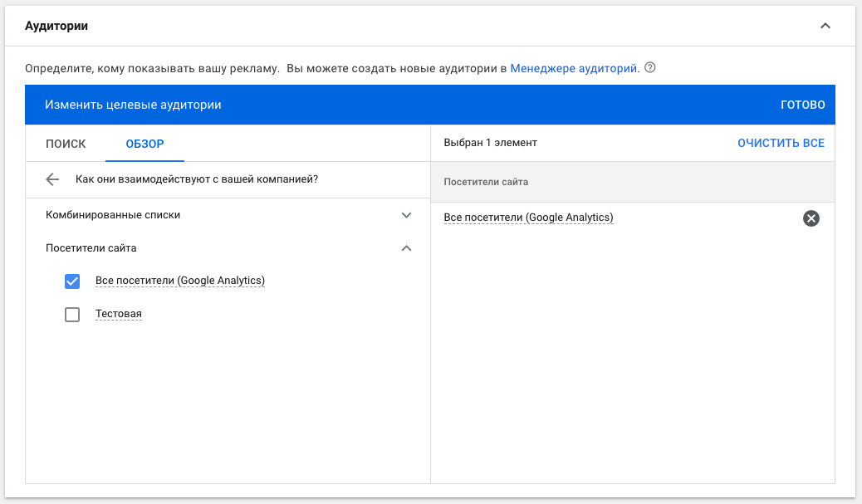Screen dimensions: 862x504
Task: Tick the Тестовая checkbox
Action: coord(72,315)
